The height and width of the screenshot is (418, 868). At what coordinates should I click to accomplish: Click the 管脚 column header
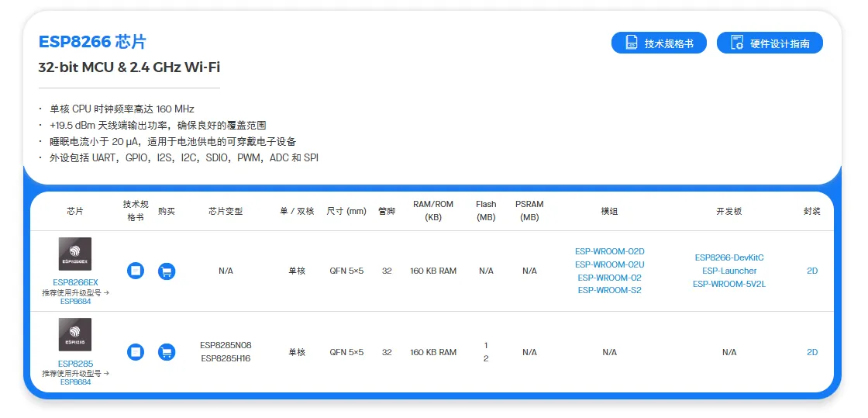(x=387, y=211)
